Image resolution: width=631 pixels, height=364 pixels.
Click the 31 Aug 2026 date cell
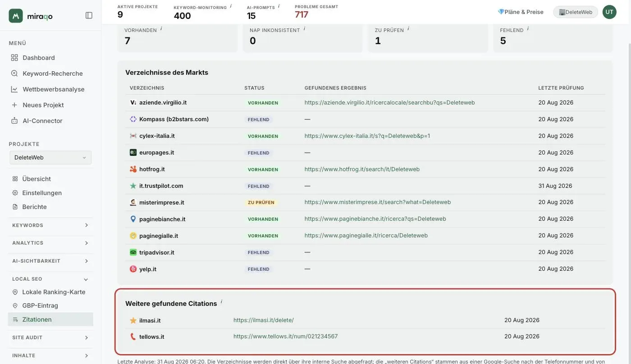[x=555, y=186]
